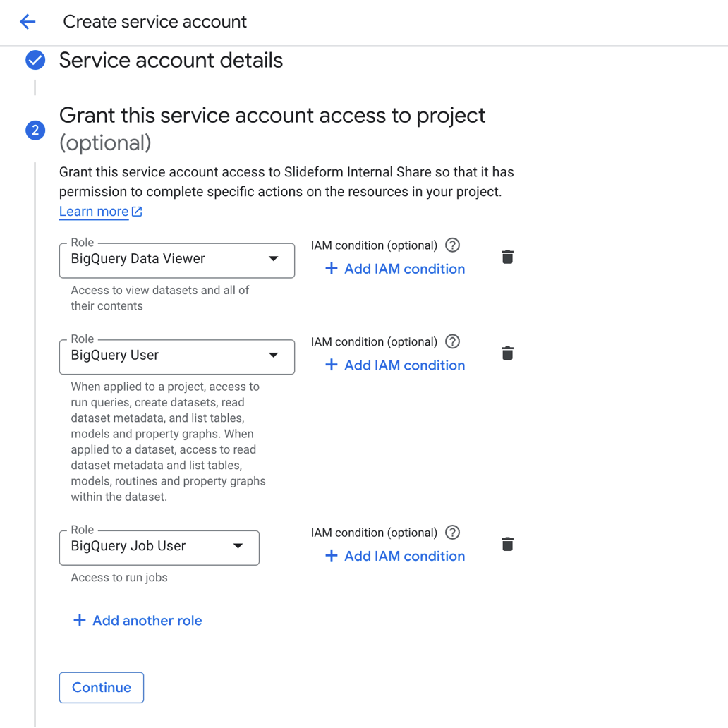The height and width of the screenshot is (728, 728).
Task: Add IAM condition for BigQuery Data Viewer
Action: pyautogui.click(x=394, y=269)
